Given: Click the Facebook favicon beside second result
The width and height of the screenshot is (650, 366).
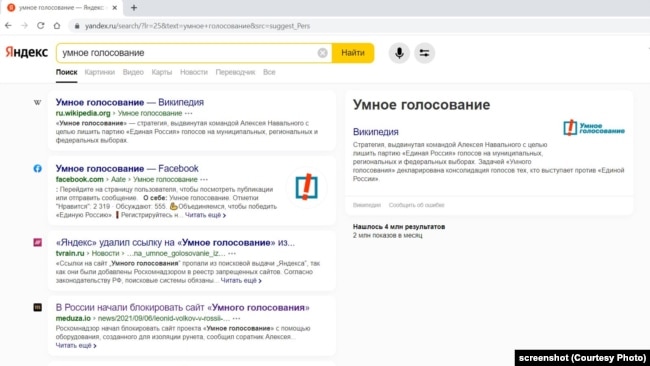Looking at the screenshot, I should click(37, 169).
